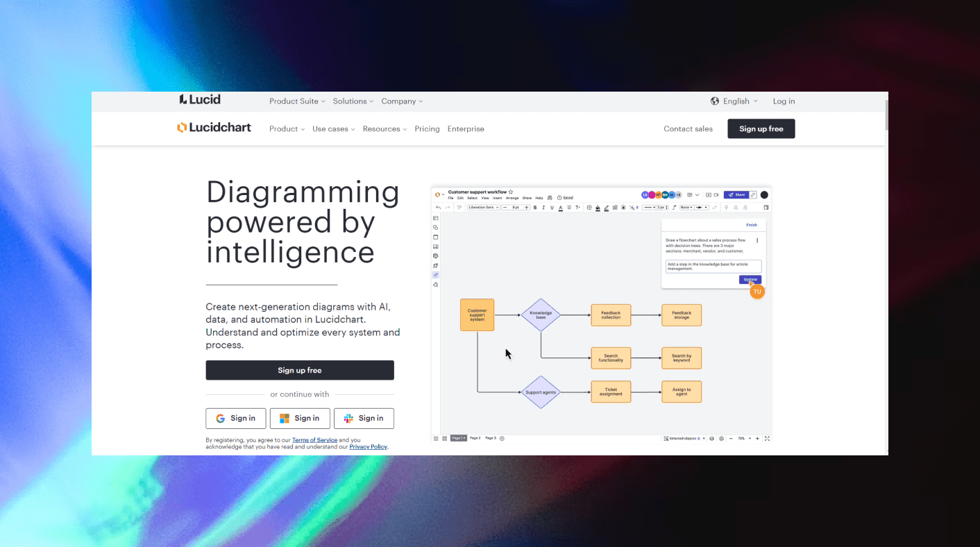Click the globe language icon
Viewport: 980px width, 547px height.
point(715,101)
